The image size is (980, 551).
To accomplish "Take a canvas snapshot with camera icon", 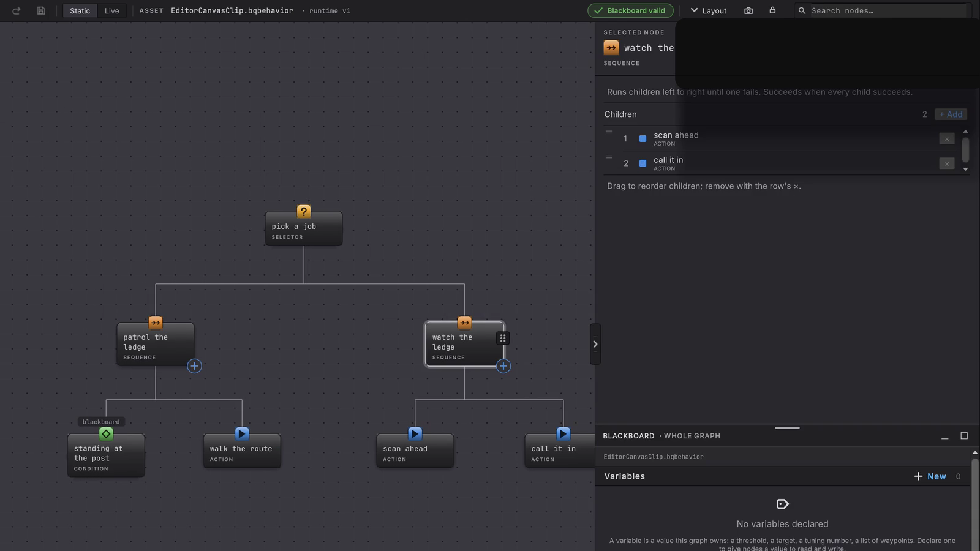I will click(x=748, y=10).
